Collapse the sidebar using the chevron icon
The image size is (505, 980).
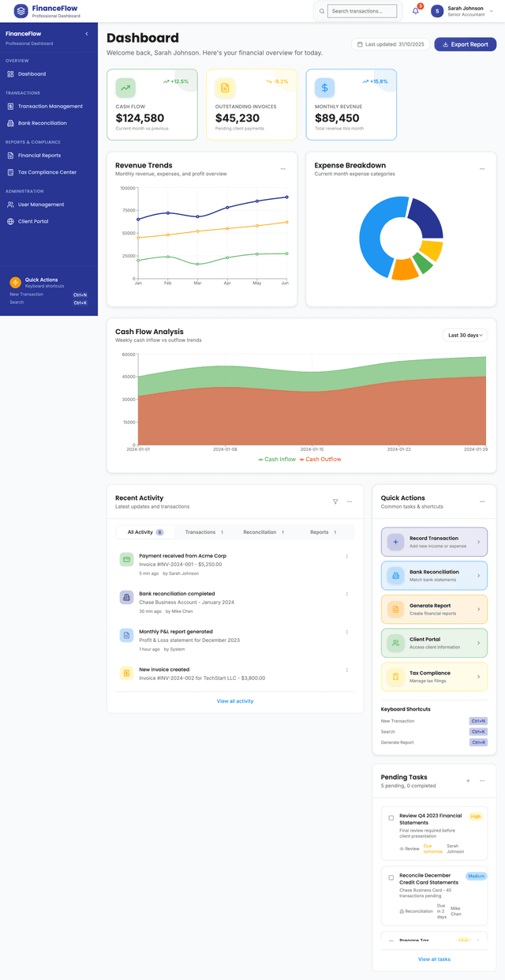pos(87,34)
